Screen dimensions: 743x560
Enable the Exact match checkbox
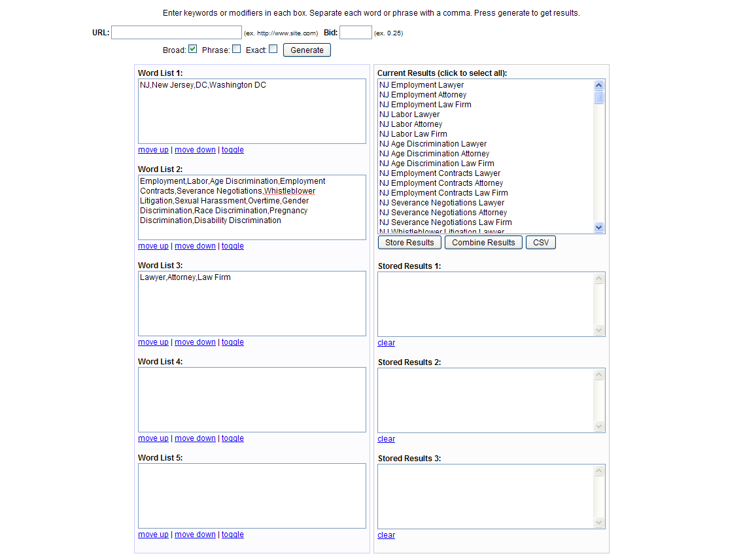pyautogui.click(x=273, y=49)
